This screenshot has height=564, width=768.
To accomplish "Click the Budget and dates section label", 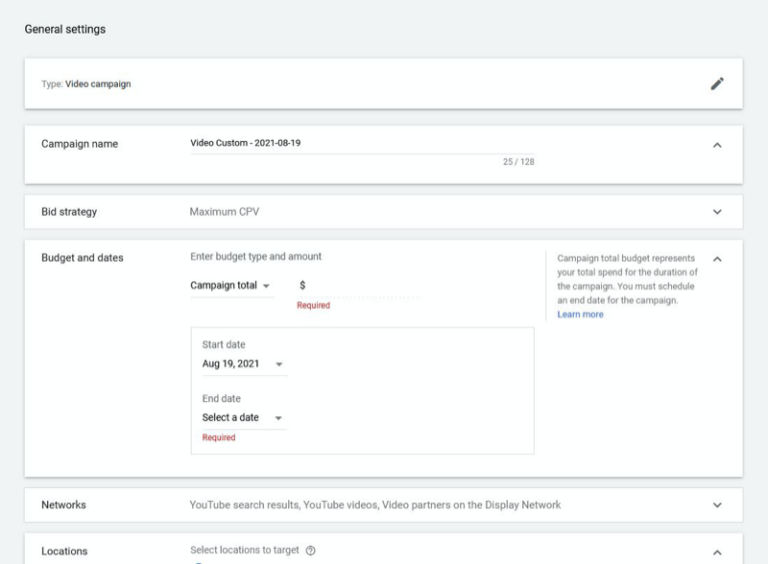I will pos(82,258).
